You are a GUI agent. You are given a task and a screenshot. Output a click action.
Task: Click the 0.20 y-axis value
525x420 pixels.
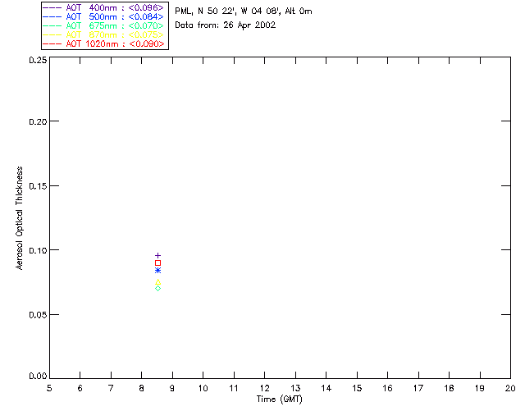38,121
